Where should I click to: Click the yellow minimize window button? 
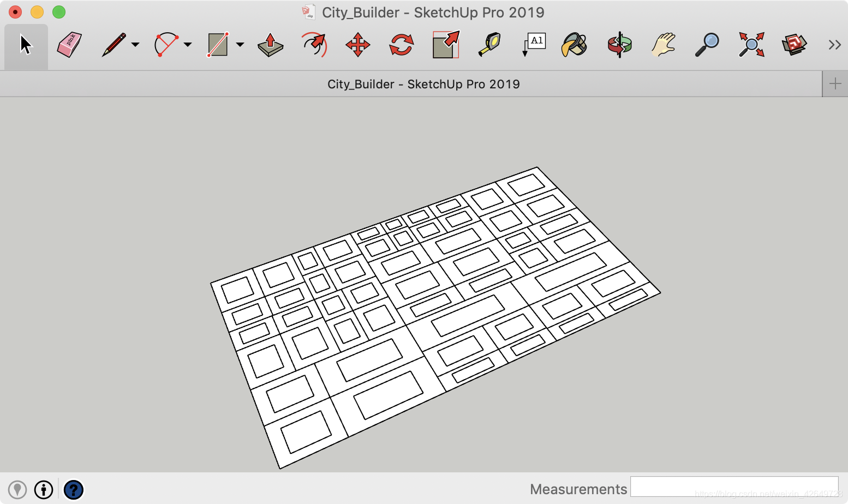tap(37, 11)
